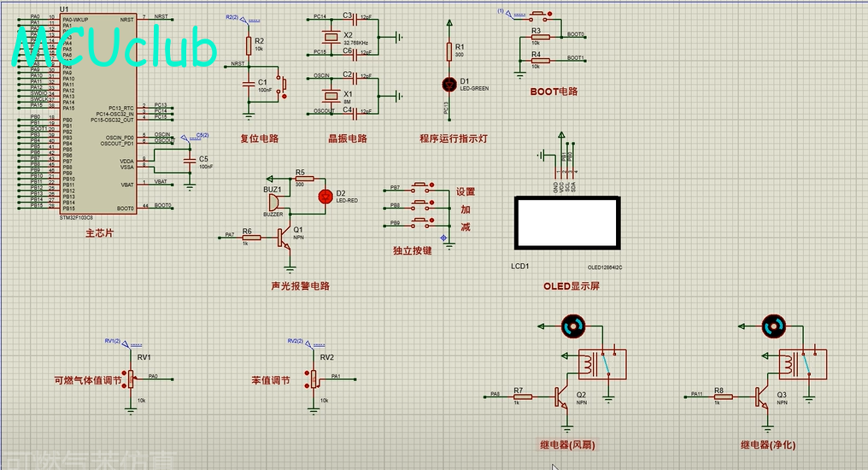Select NPN transistor Q1

coord(284,238)
